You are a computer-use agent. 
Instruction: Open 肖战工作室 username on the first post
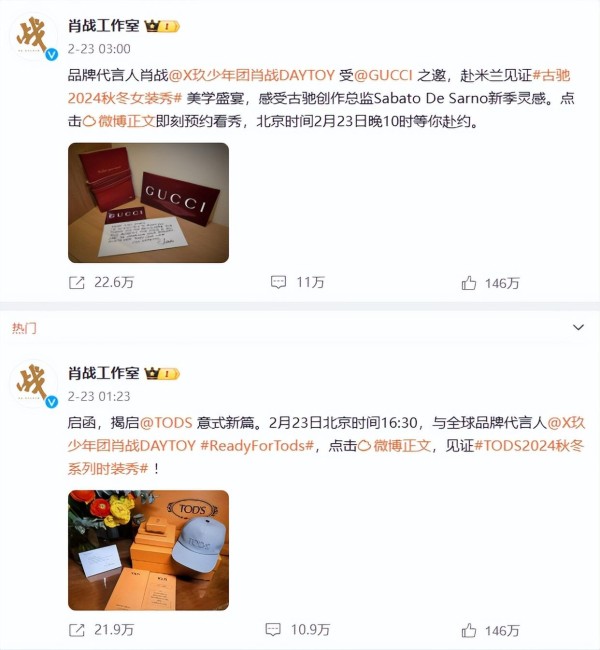(x=104, y=26)
